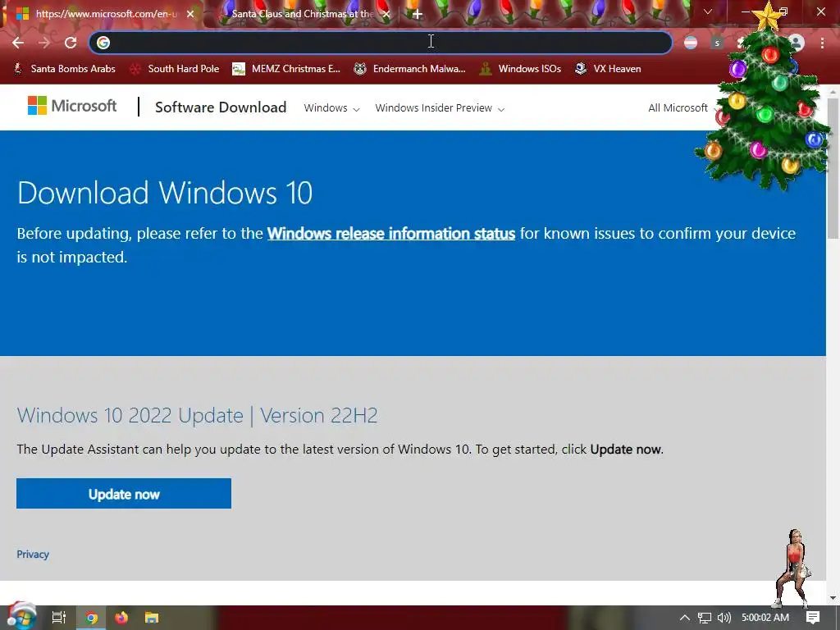Screen dimensions: 840x630
Task: Open the network tray icon
Action: tap(705, 618)
